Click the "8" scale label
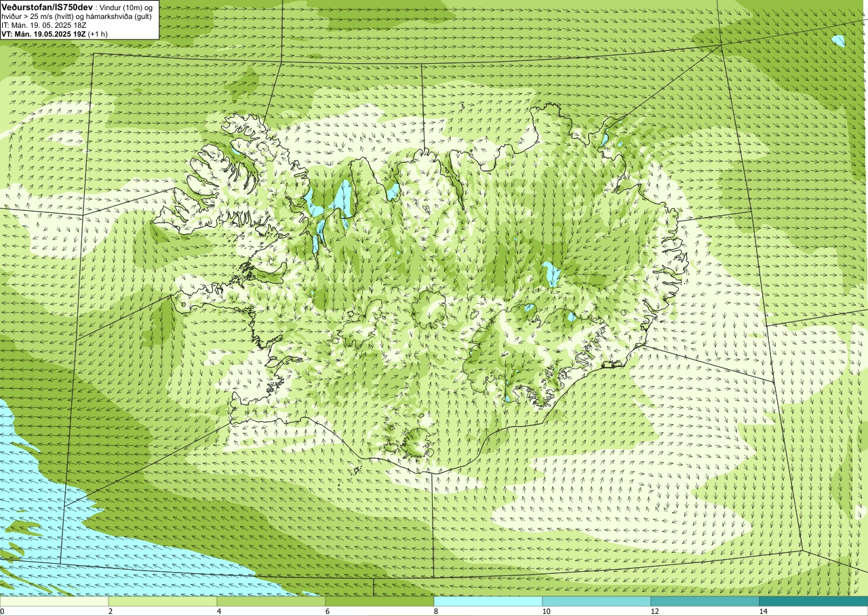This screenshot has height=616, width=868. click(x=436, y=611)
